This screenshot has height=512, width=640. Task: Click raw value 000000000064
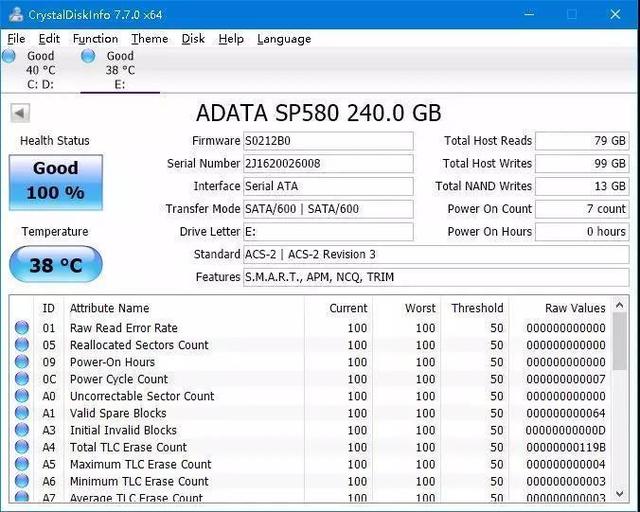(566, 413)
